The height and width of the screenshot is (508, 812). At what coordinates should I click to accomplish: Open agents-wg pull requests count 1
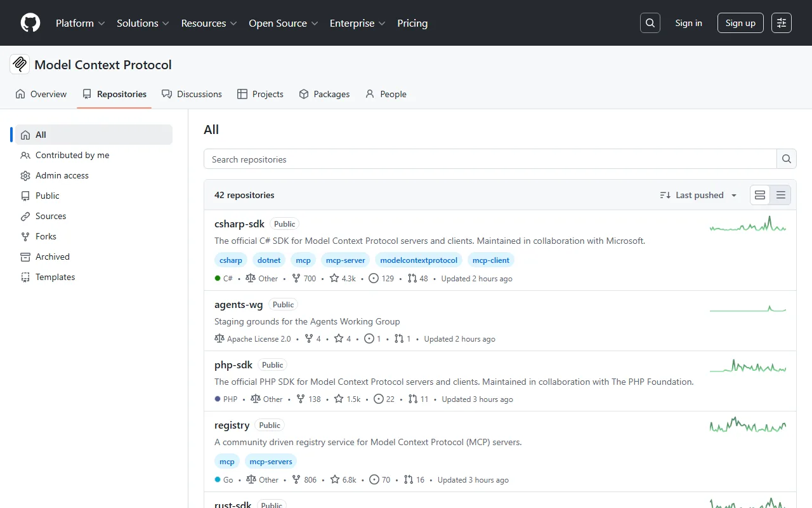click(402, 338)
